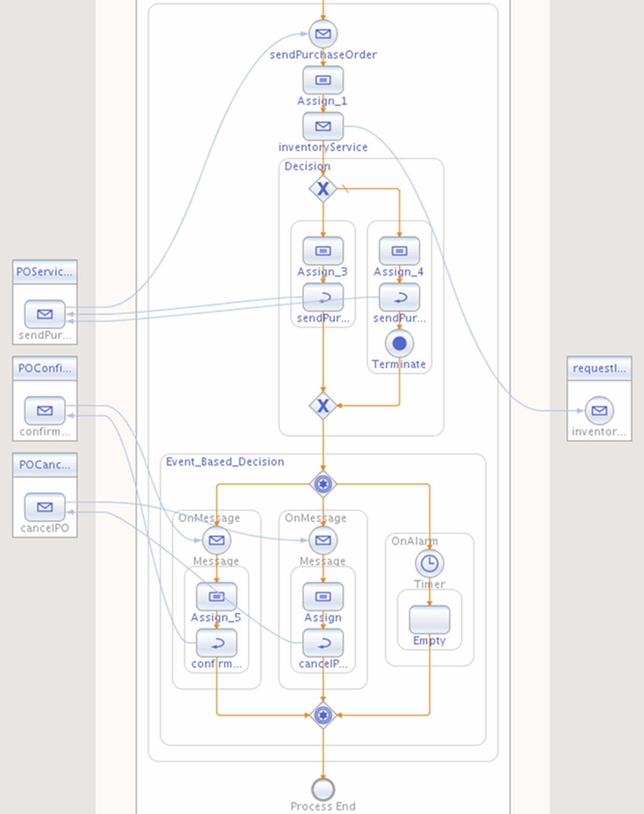This screenshot has width=644, height=814.
Task: Select the POCanc... partner link header
Action: tap(45, 465)
